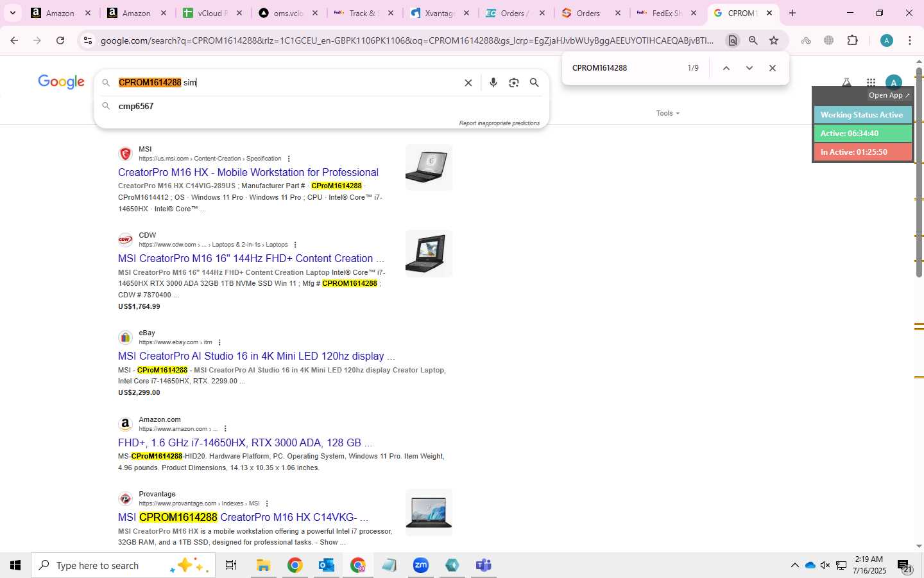Viewport: 924px width, 578px height.
Task: Open the CDW MSI CreatorPro M16 result
Action: [251, 258]
